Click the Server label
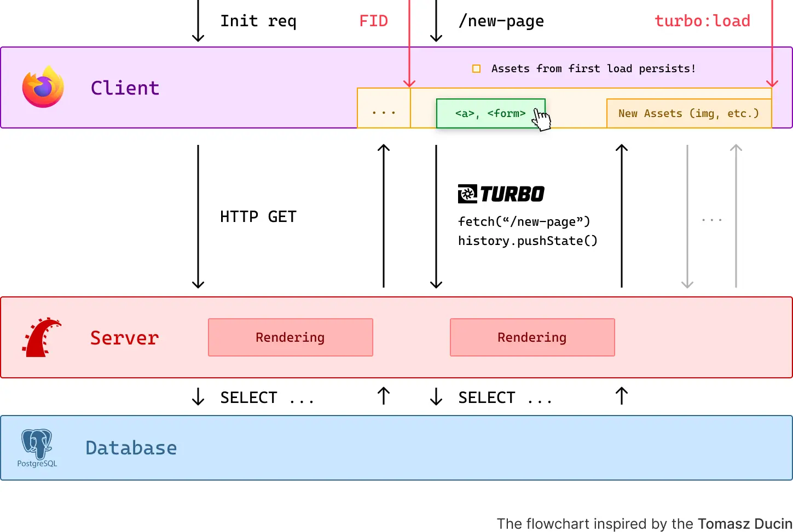 (x=124, y=337)
